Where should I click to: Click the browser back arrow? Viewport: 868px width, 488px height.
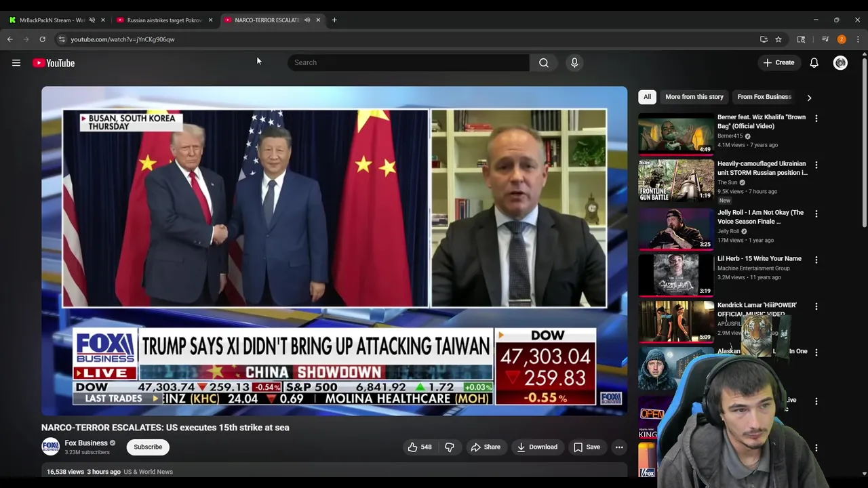pyautogui.click(x=10, y=39)
